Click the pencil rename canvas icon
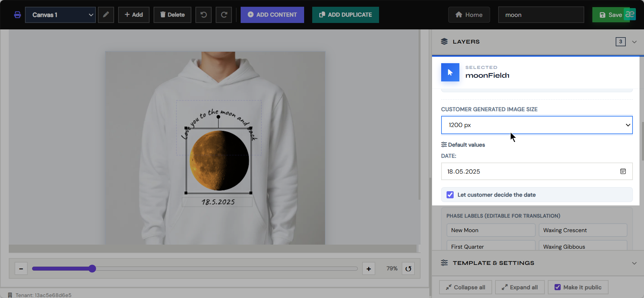The height and width of the screenshot is (298, 644). 106,15
